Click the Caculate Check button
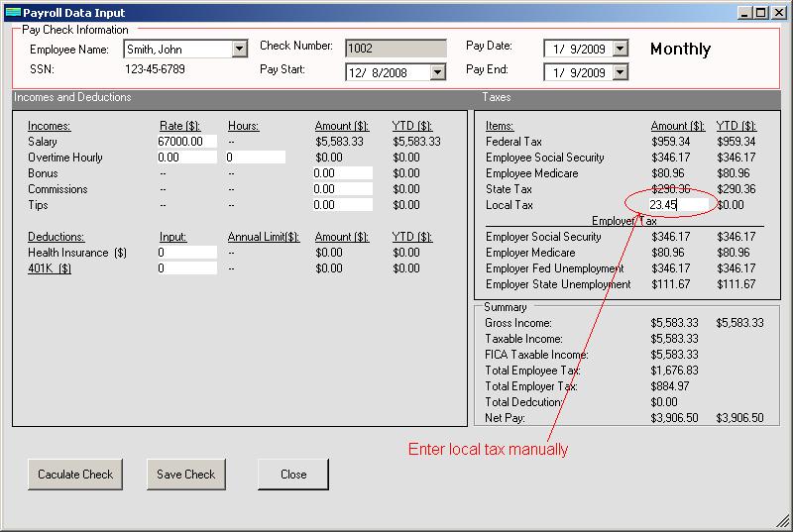The image size is (793, 532). tap(75, 475)
